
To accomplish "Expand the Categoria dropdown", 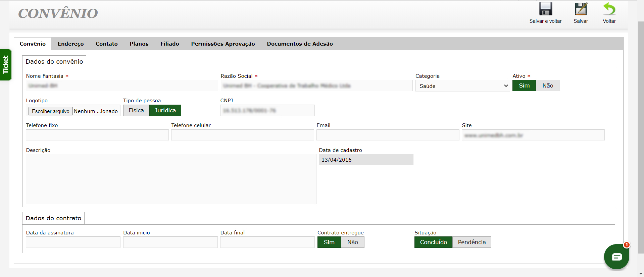I will pyautogui.click(x=462, y=86).
